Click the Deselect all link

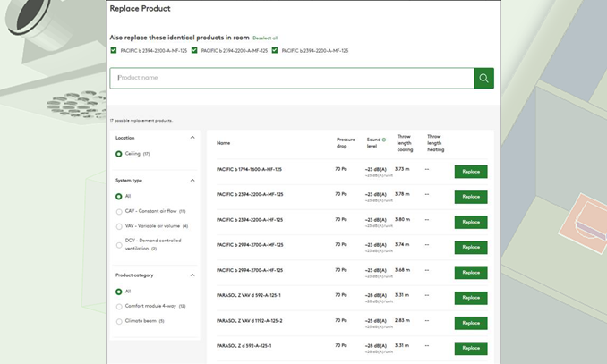pyautogui.click(x=265, y=38)
